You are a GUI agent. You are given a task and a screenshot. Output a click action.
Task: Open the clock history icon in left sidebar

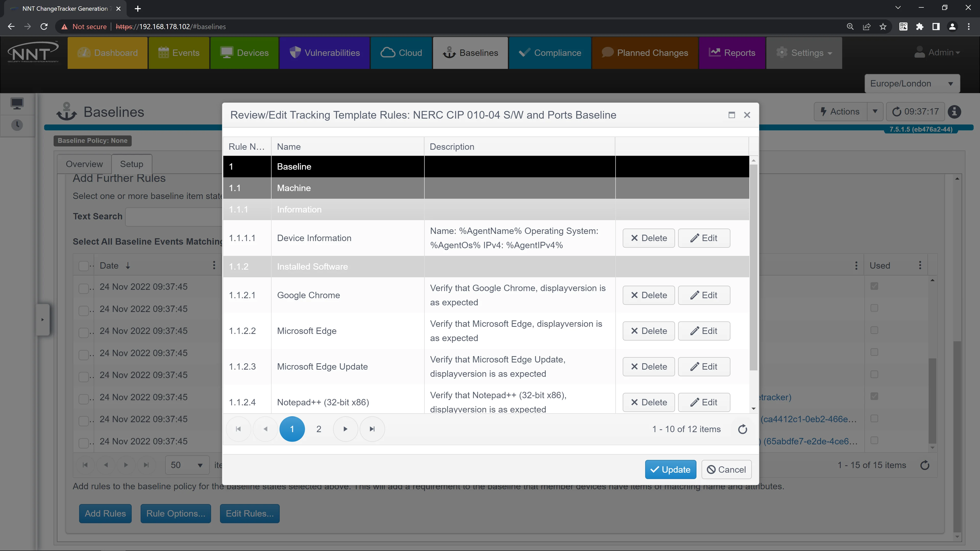(17, 125)
